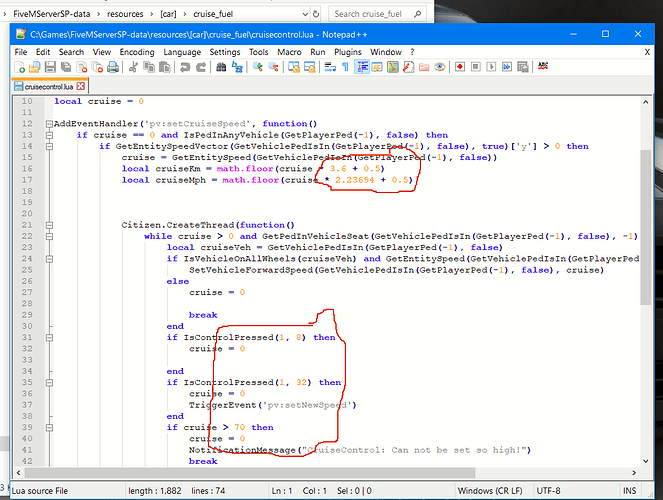Screen dimensions: 663x500
Task: Toggle synchronize horizontal scrolling
Action: point(310,67)
